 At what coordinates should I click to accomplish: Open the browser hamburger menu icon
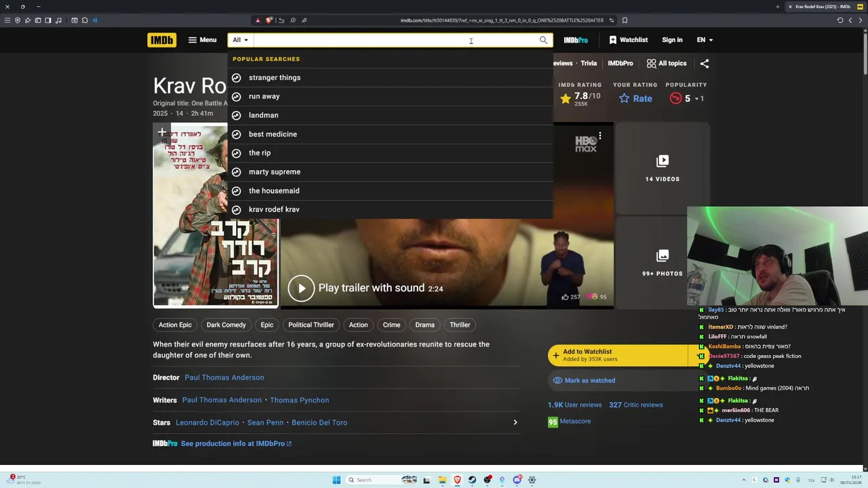coord(7,20)
